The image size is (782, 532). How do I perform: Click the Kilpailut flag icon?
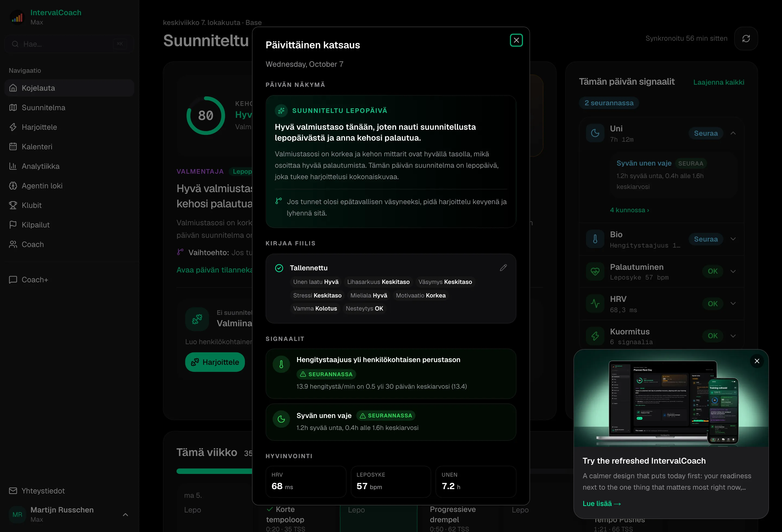(13, 225)
